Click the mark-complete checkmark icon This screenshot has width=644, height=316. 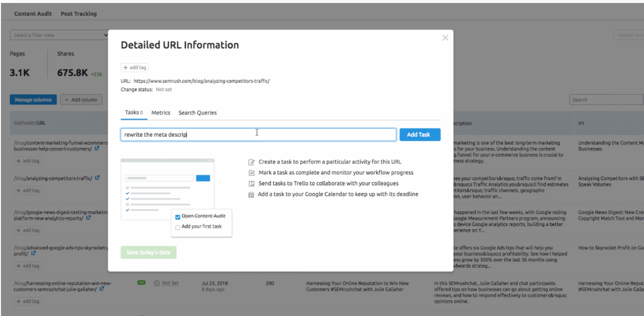[251, 173]
